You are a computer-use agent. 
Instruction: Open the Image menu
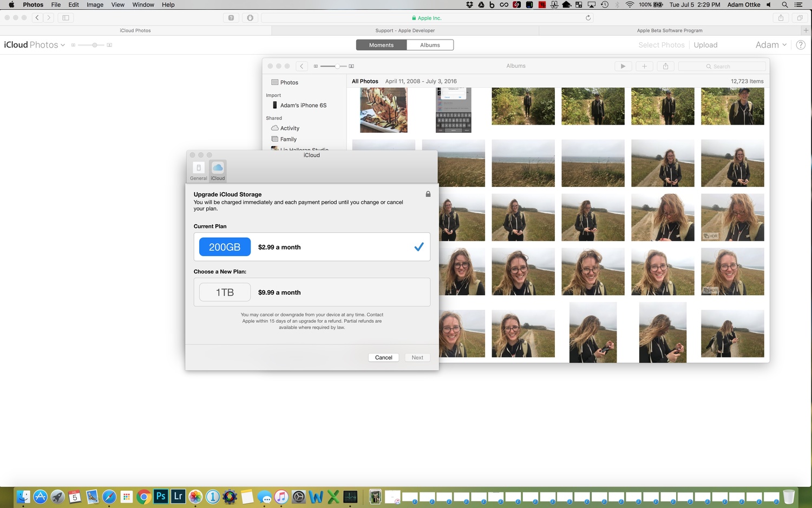point(95,4)
